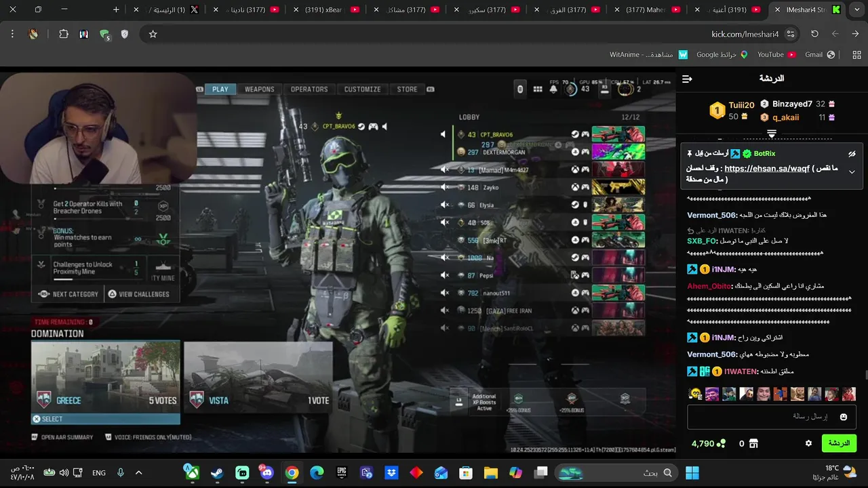Open game notifications bell icon
Screen dimensions: 868x488
553,89
